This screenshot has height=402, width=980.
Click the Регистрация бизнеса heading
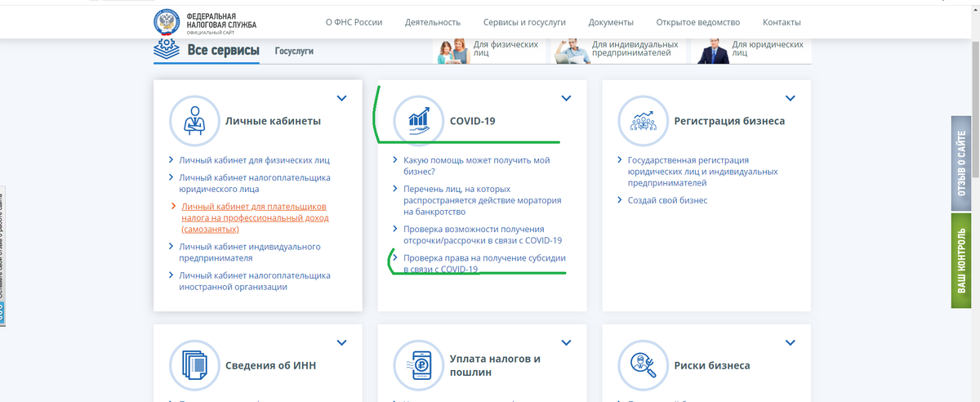[x=729, y=121]
